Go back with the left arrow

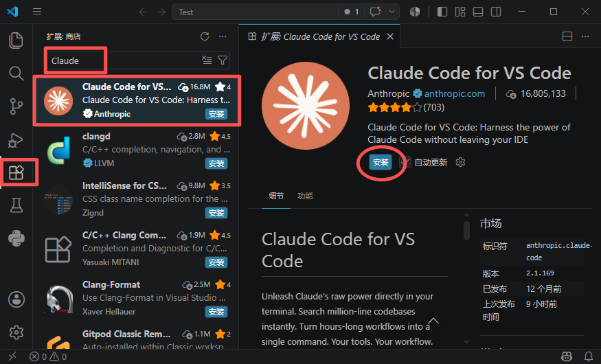tap(144, 12)
